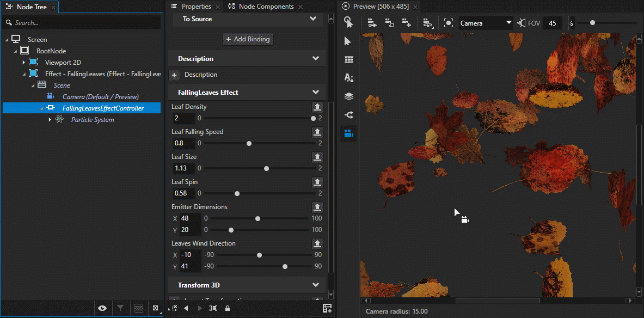Select the text debug tool in Preview sidebar
The width and height of the screenshot is (644, 318).
348,78
